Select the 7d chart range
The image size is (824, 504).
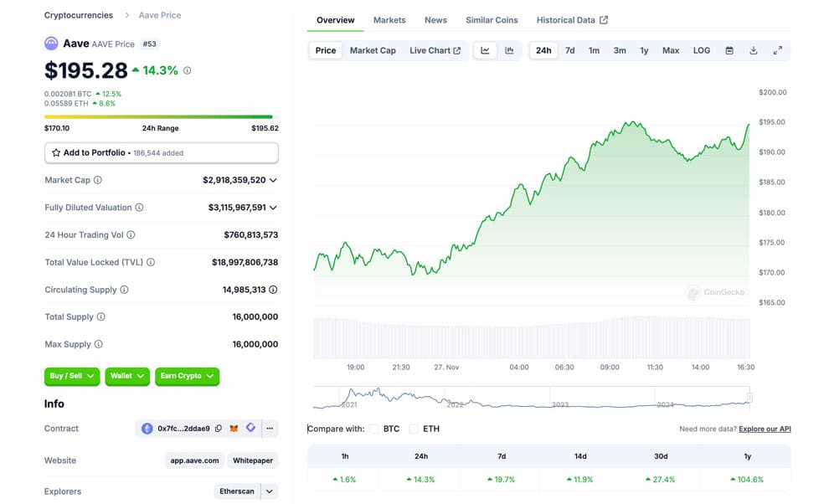point(569,50)
